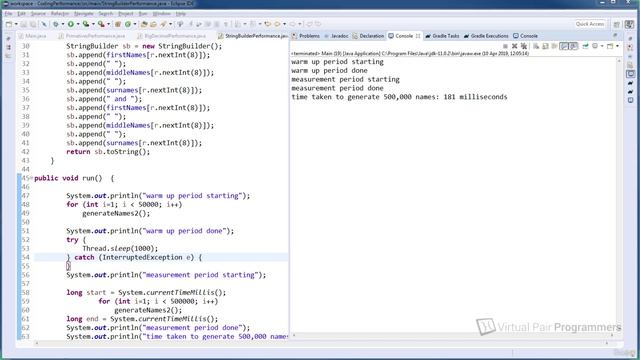Switch to the Problems tab
This screenshot has width=640, height=360.
(x=306, y=36)
